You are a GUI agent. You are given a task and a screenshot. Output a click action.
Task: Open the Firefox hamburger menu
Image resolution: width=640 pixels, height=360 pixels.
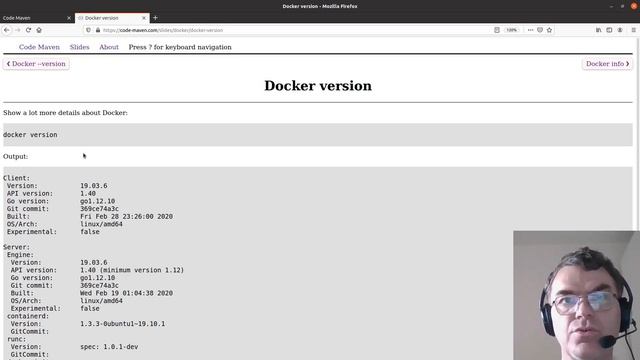633,30
